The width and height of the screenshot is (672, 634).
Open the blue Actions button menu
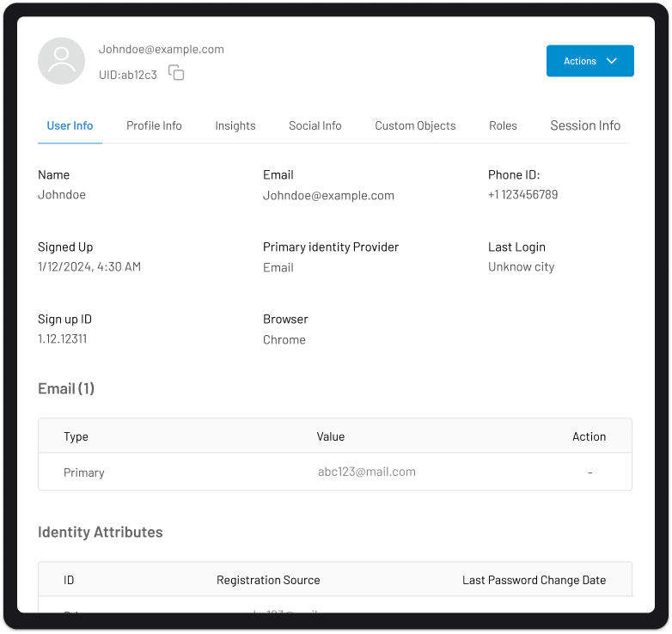590,61
